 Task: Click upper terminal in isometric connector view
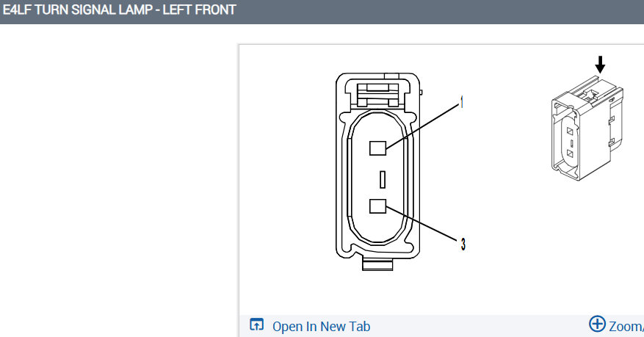click(570, 131)
